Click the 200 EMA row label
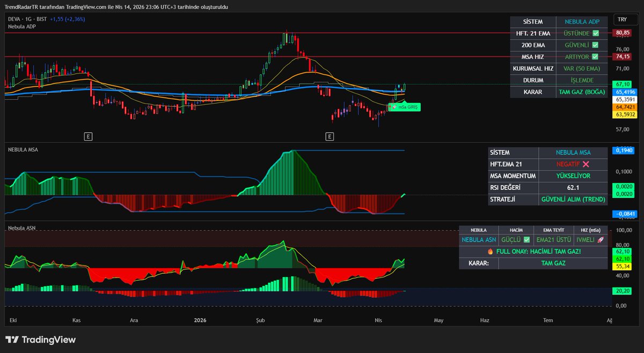The height and width of the screenshot is (353, 644). [533, 45]
